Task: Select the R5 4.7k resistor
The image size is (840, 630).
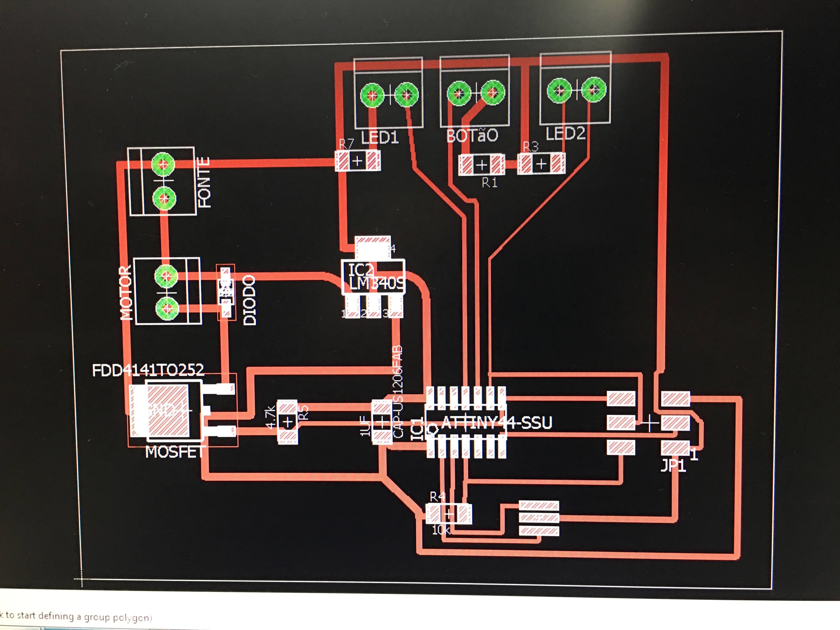Action: [x=287, y=422]
